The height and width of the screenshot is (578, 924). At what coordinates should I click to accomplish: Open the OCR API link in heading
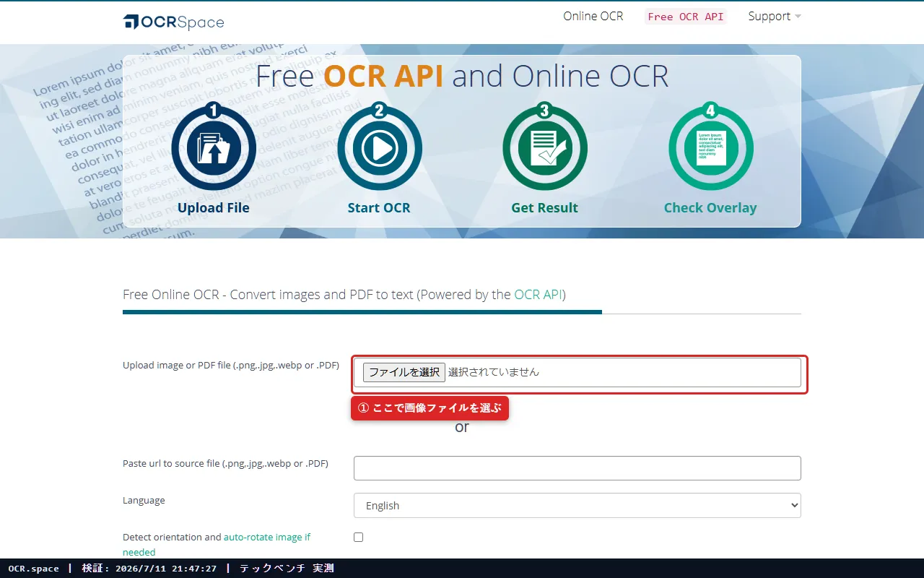point(539,295)
